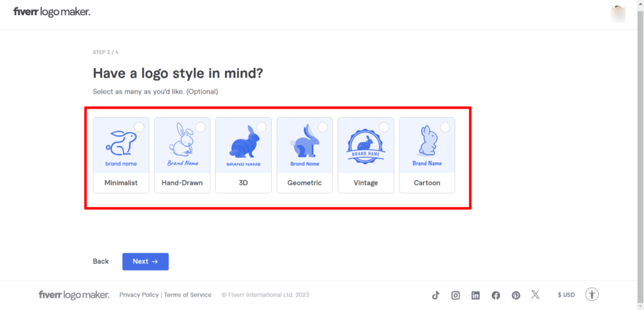The width and height of the screenshot is (644, 310).
Task: Click the Geometric label text
Action: tap(305, 183)
